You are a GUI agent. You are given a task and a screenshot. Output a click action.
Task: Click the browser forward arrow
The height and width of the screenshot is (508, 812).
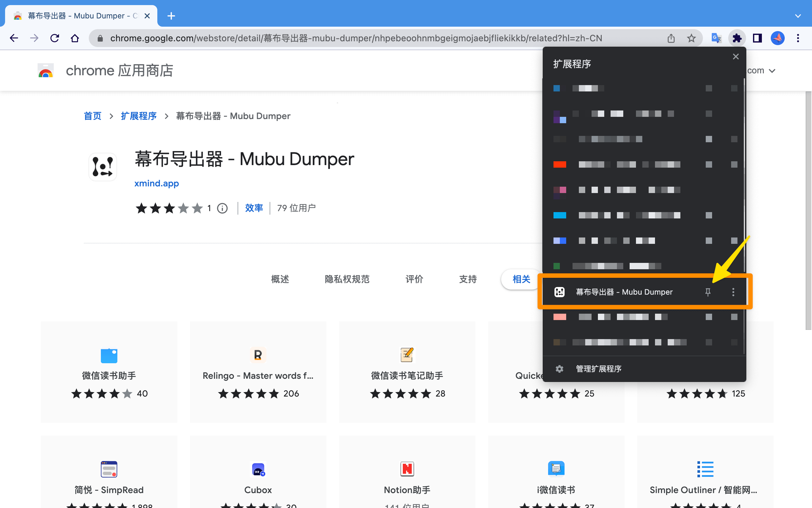tap(34, 38)
